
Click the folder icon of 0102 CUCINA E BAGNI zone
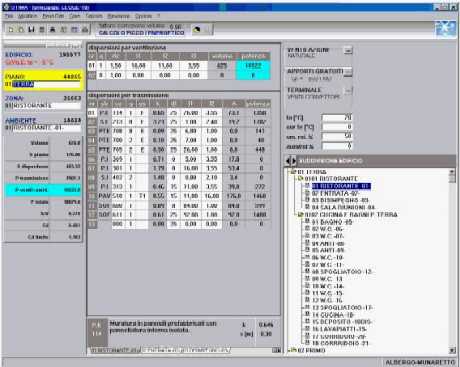(x=300, y=215)
